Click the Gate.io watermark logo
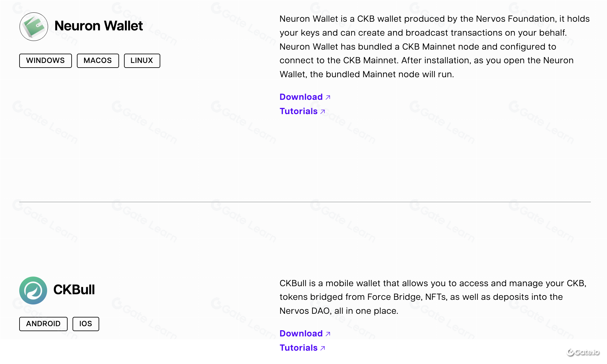 click(x=583, y=352)
